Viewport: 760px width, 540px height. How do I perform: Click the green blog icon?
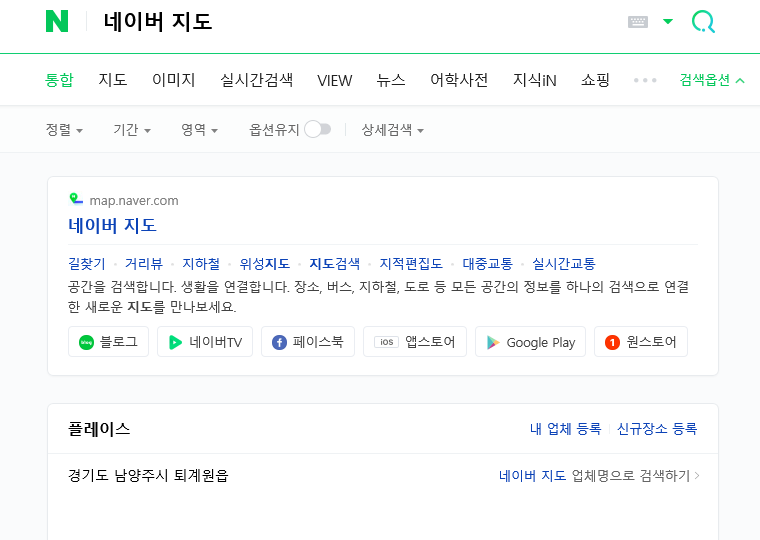pos(86,342)
